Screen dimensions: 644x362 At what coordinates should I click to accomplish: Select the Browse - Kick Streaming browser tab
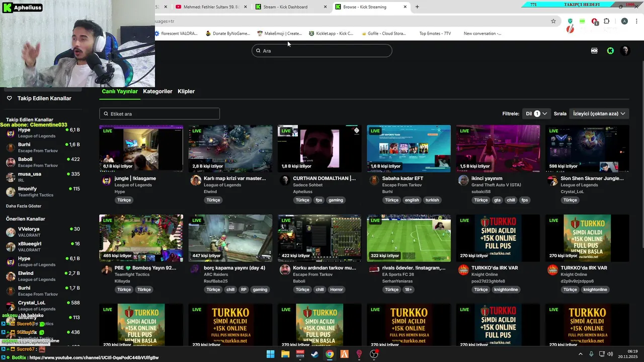tap(370, 7)
